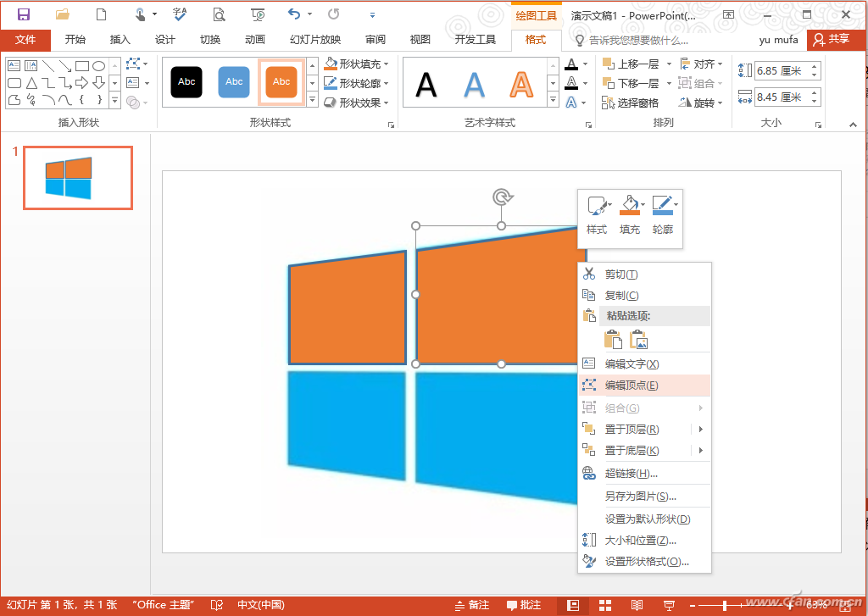Open 上移一层 dropdown arrow
Viewport: 868px width, 616px height.
pyautogui.click(x=669, y=64)
